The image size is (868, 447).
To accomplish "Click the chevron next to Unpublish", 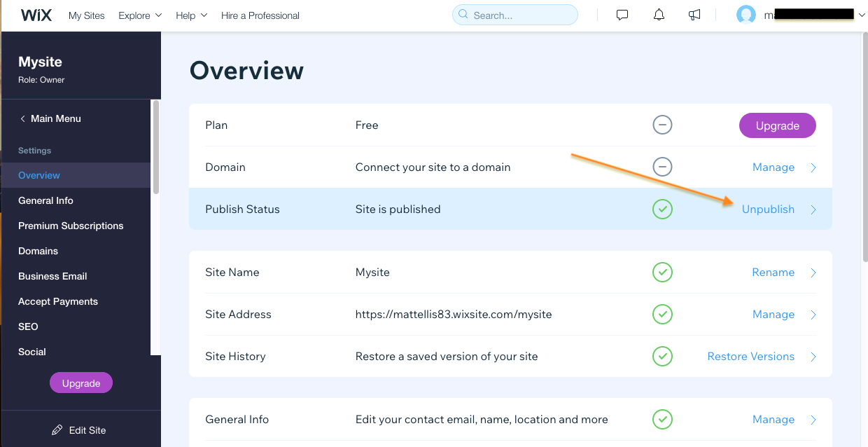I will tap(813, 209).
